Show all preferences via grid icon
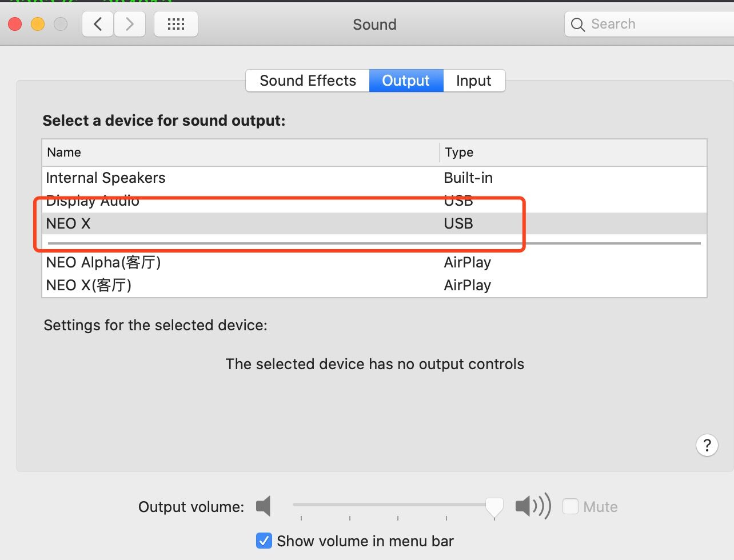Image resolution: width=734 pixels, height=560 pixels. [176, 24]
